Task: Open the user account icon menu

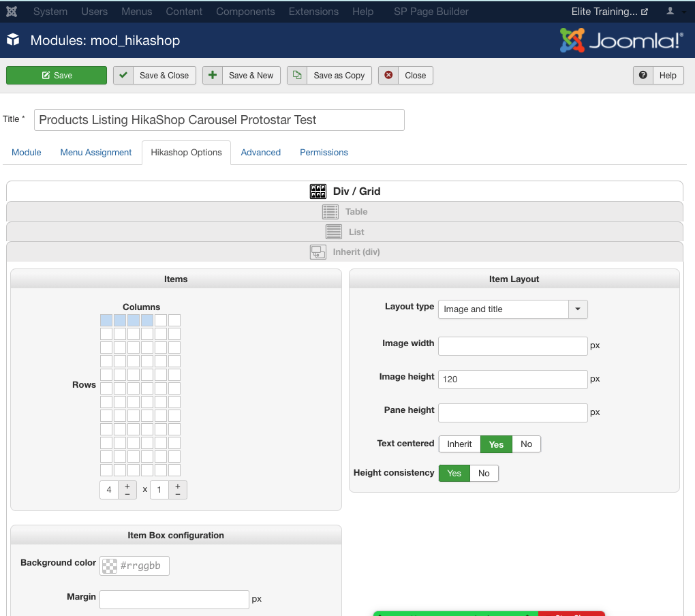Action: (673, 12)
